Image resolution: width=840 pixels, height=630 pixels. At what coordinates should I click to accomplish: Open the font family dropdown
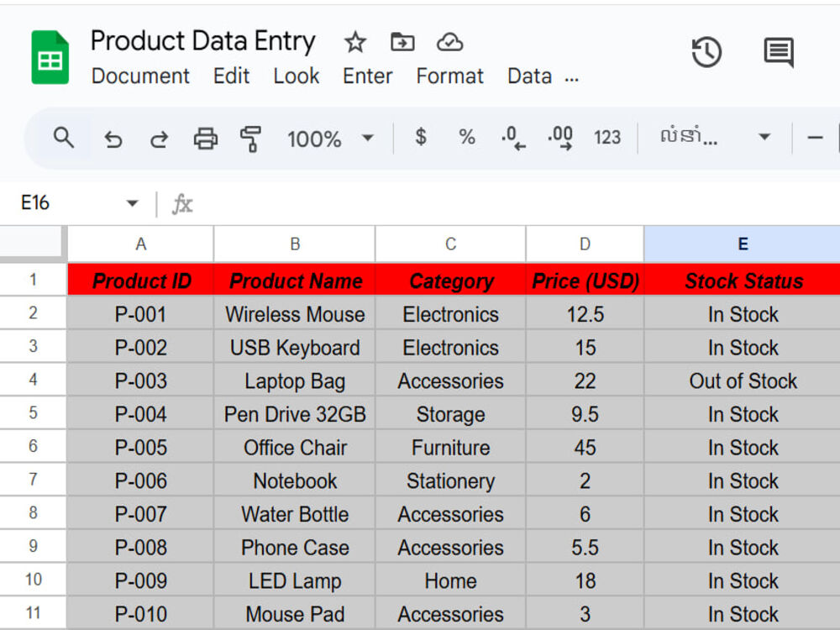716,137
